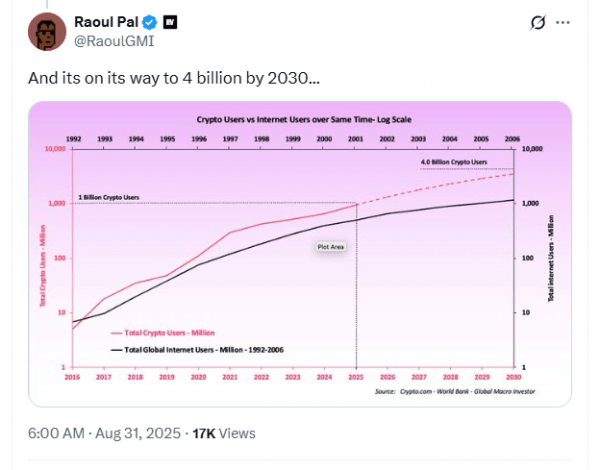Click the 1 Billion Crypto Users annotation
The width and height of the screenshot is (600, 470).
tap(109, 197)
